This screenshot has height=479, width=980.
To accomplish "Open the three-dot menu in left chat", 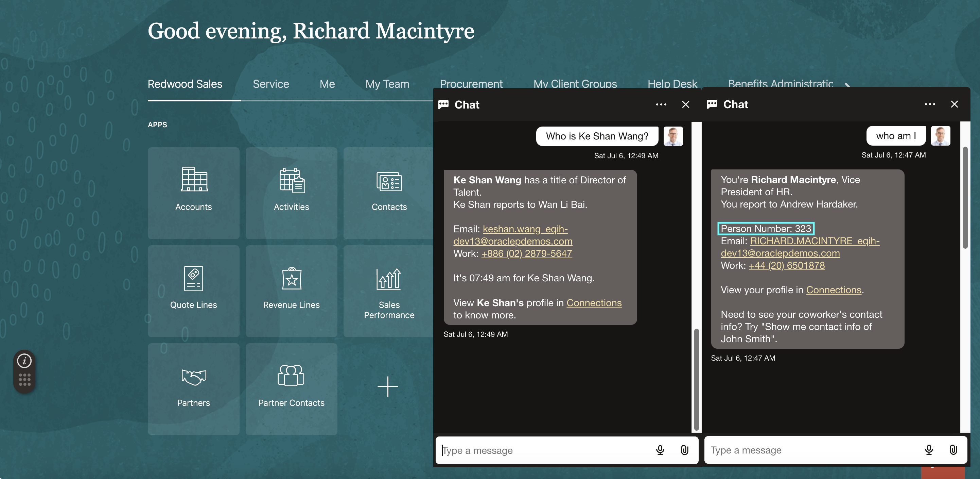I will 661,104.
